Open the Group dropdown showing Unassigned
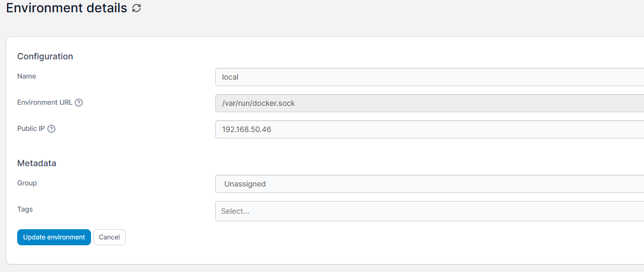 pos(429,184)
